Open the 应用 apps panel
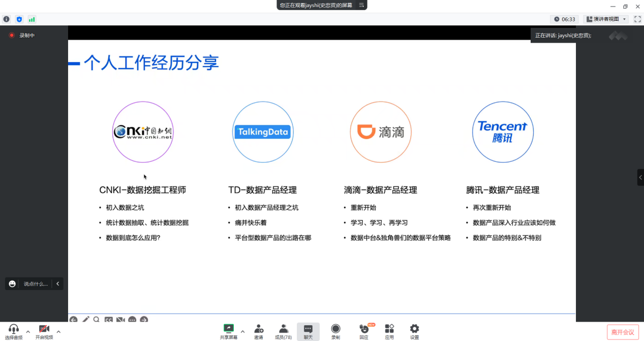 tap(389, 331)
